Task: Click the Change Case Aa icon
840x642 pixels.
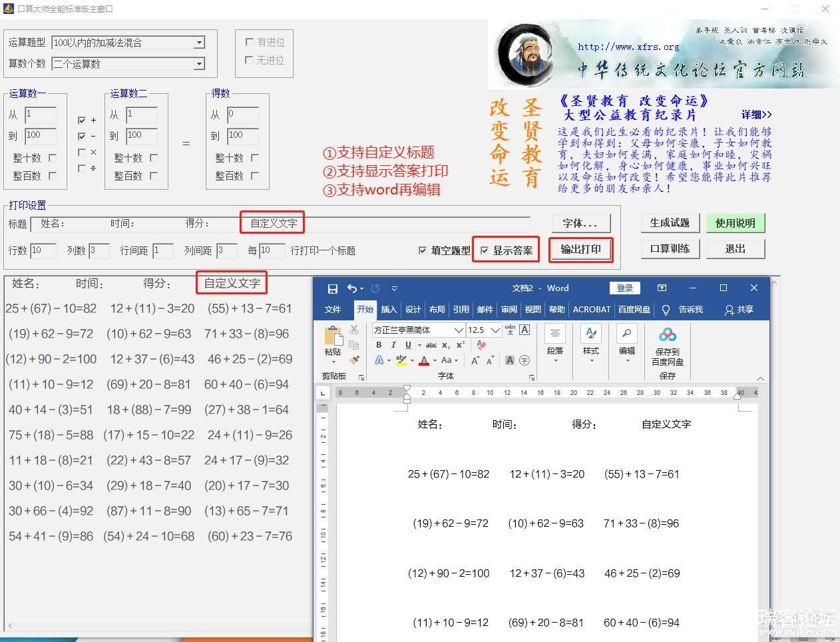Action: [446, 360]
